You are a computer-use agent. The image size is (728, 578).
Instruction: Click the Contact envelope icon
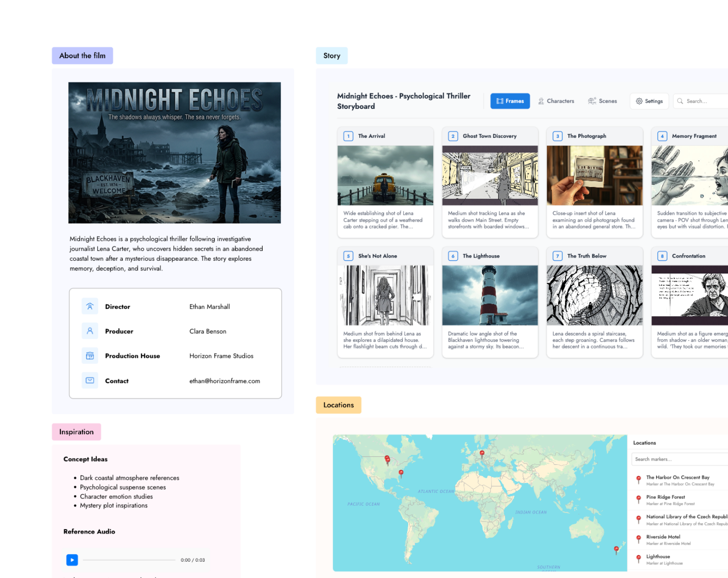tap(90, 380)
